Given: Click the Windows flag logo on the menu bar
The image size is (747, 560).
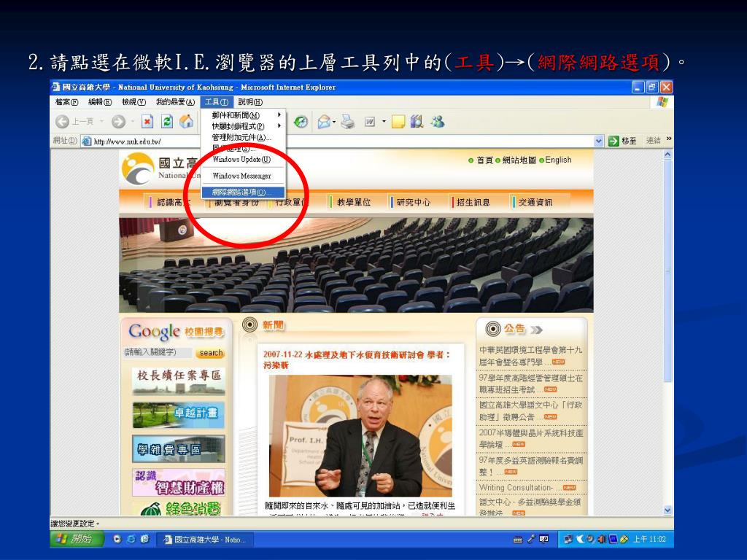Looking at the screenshot, I should coord(662,102).
